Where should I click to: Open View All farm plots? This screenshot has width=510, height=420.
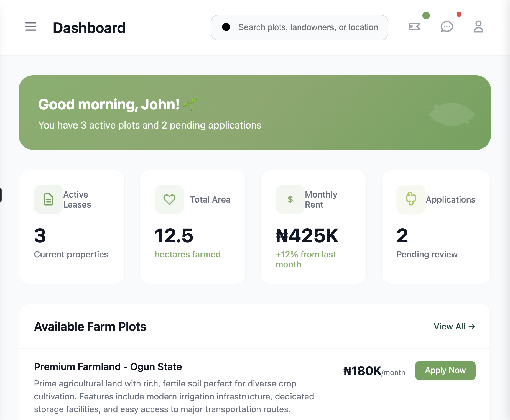click(454, 326)
